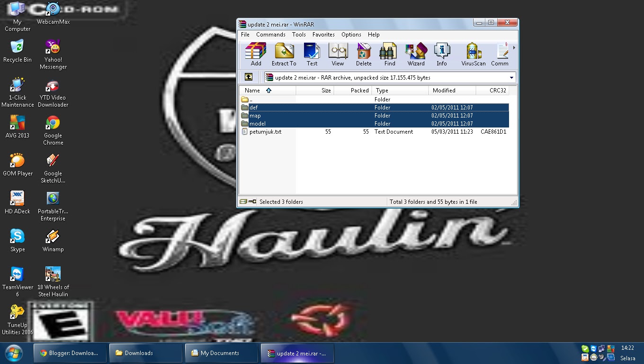
Task: Select the Skype desktop icon
Action: pyautogui.click(x=18, y=241)
